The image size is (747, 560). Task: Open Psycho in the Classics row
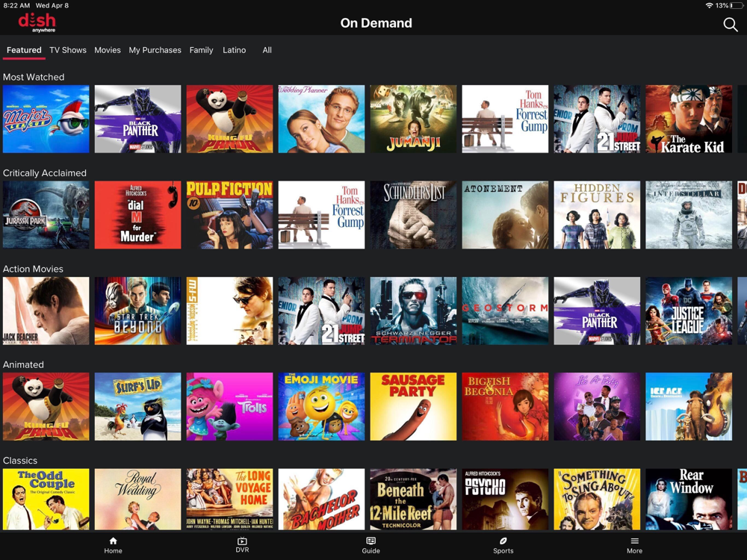tap(505, 499)
